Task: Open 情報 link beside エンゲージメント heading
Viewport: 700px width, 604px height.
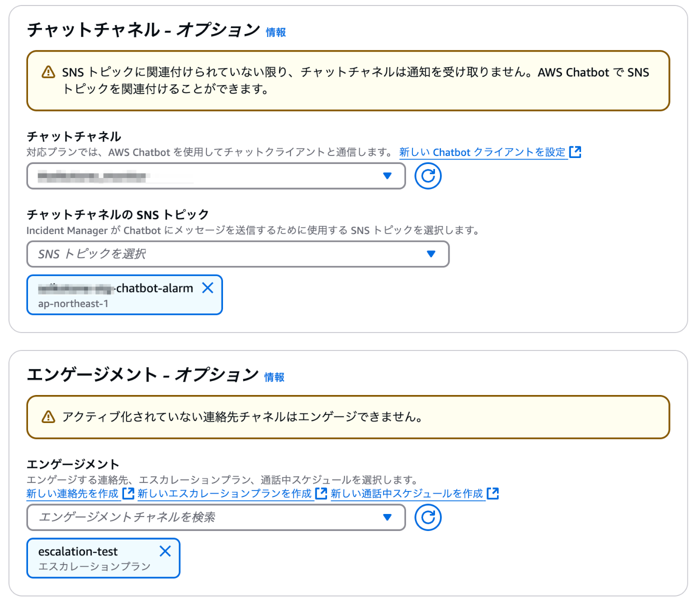Action: 274,377
